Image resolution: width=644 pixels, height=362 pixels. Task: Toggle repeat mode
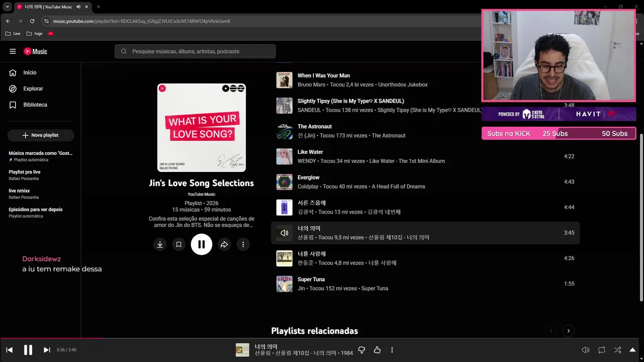[602, 350]
